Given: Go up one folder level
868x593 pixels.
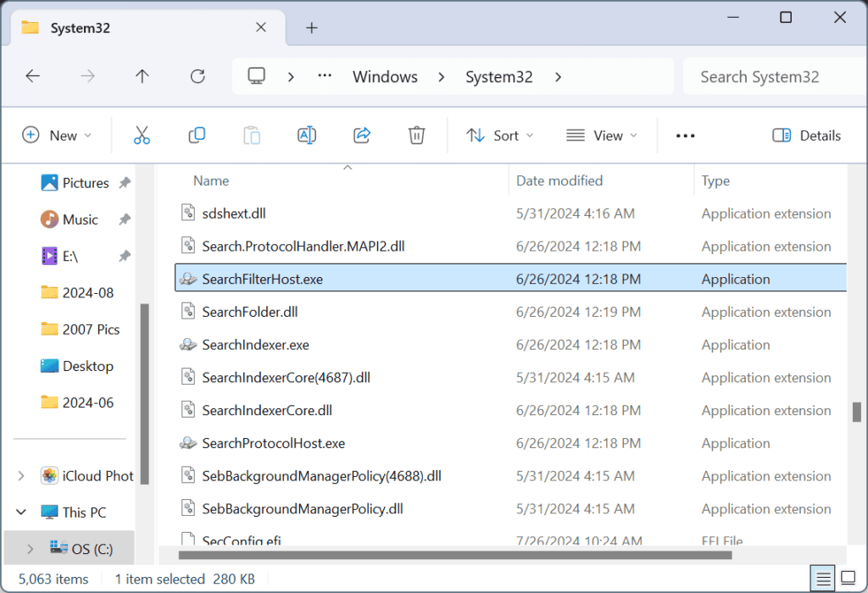Looking at the screenshot, I should [x=142, y=76].
